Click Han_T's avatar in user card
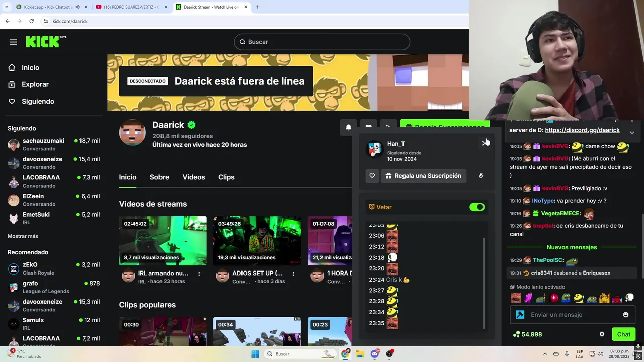This screenshot has width=644, height=362. pos(374,149)
